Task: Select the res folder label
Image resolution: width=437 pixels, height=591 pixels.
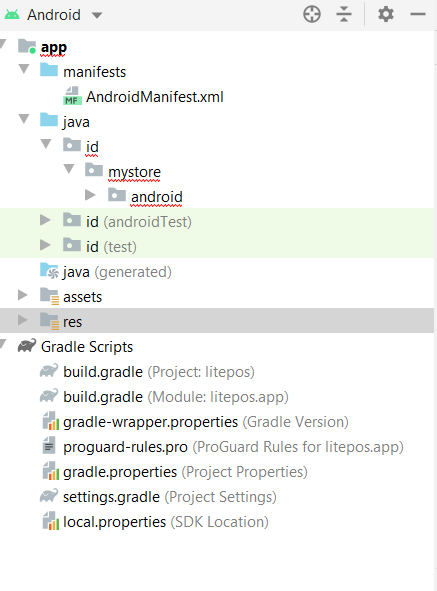Action: (72, 322)
